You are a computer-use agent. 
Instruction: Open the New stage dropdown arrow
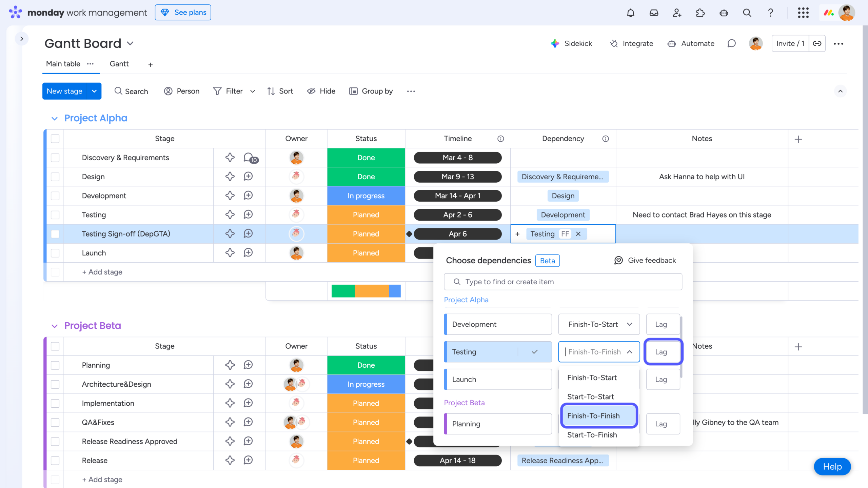pos(94,91)
